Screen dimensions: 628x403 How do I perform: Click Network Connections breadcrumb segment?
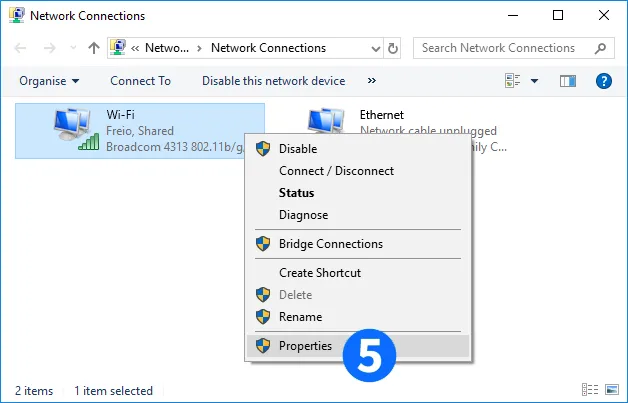click(x=268, y=48)
